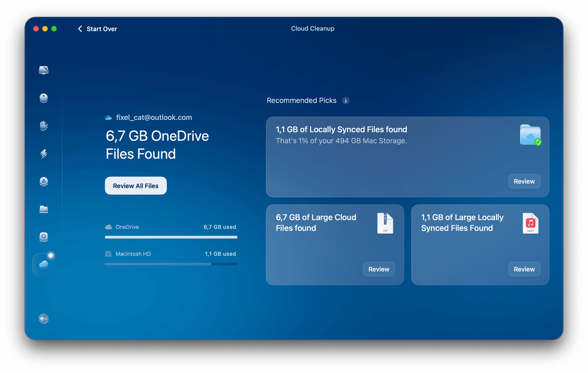Viewport: 588px width, 373px height.
Task: Click the ZIP file icon on Large Cloud Files card
Action: (x=385, y=224)
